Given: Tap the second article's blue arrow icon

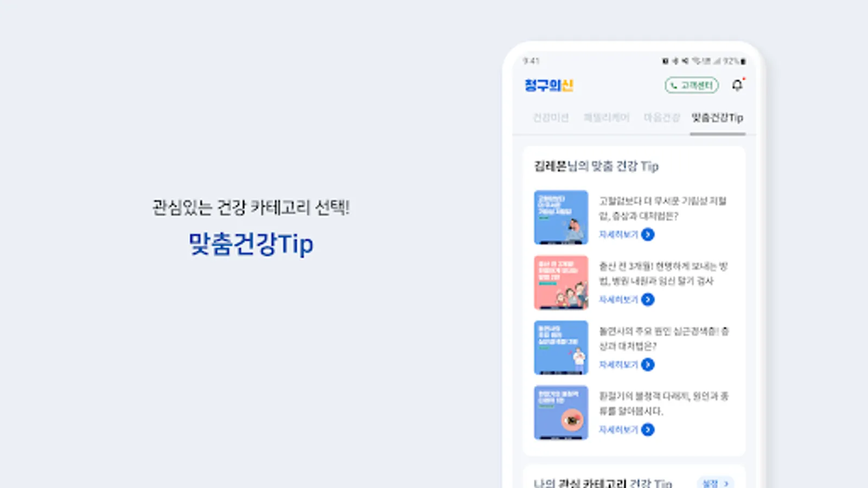Looking at the screenshot, I should [648, 299].
